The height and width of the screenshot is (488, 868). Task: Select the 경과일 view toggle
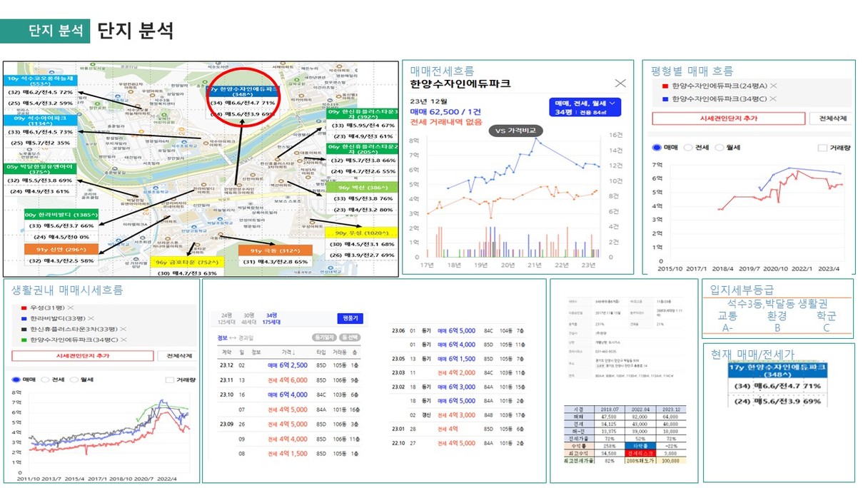(246, 337)
